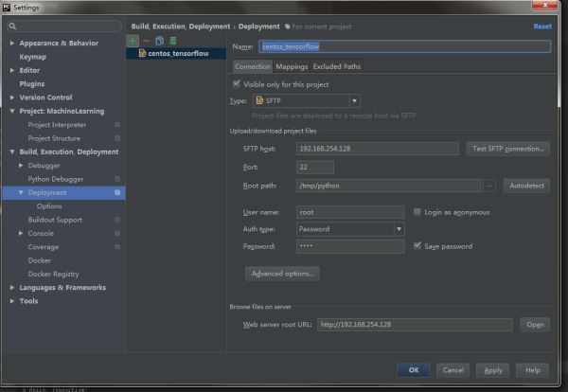Viewport: 568px width, 392px height.
Task: Open Project Interpreter settings page
Action: [57, 125]
